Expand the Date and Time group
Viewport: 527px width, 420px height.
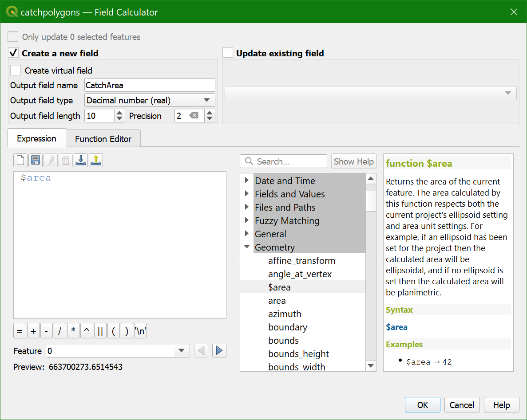pos(247,181)
